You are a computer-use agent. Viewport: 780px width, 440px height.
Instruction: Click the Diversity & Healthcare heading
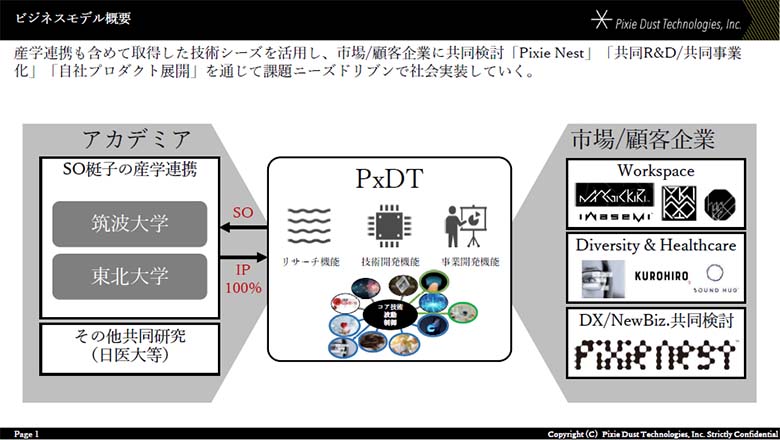coord(656,245)
